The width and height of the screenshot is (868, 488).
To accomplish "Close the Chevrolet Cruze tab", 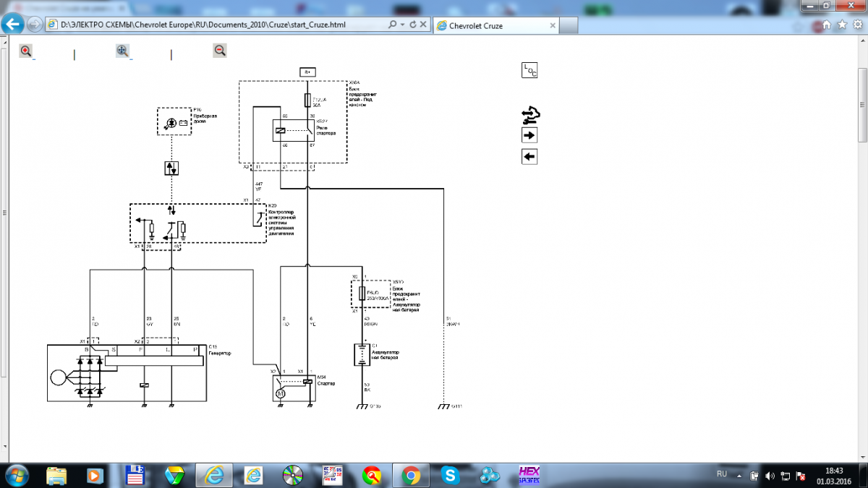I will [553, 25].
